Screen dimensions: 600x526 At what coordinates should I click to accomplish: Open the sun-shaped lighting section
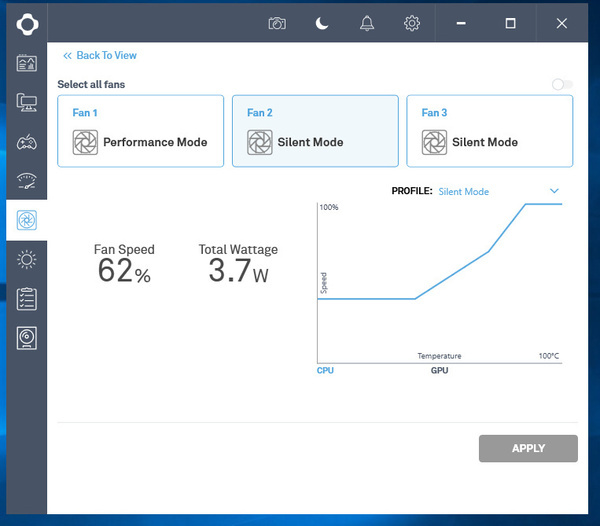tap(27, 260)
